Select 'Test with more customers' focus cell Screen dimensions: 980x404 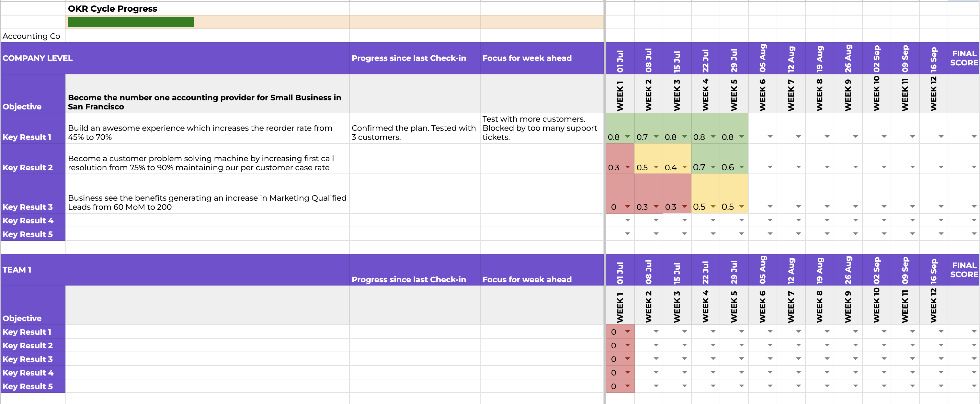542,128
